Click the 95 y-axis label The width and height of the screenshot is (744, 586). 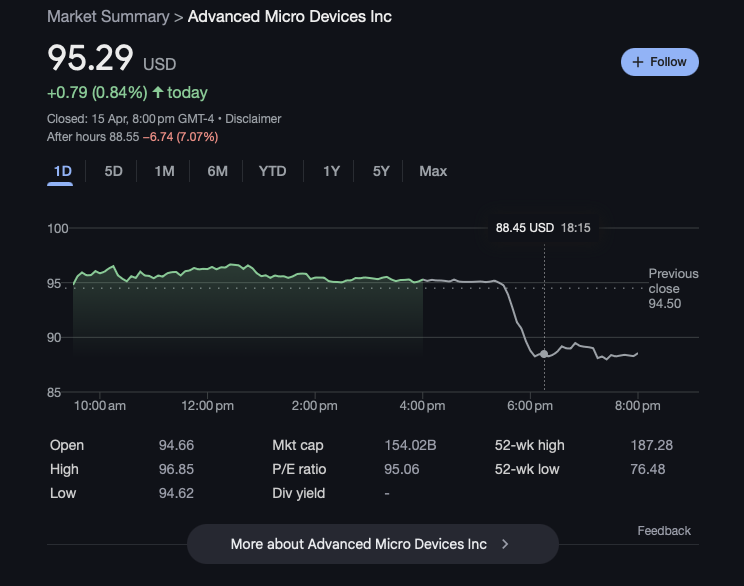[x=54, y=283]
